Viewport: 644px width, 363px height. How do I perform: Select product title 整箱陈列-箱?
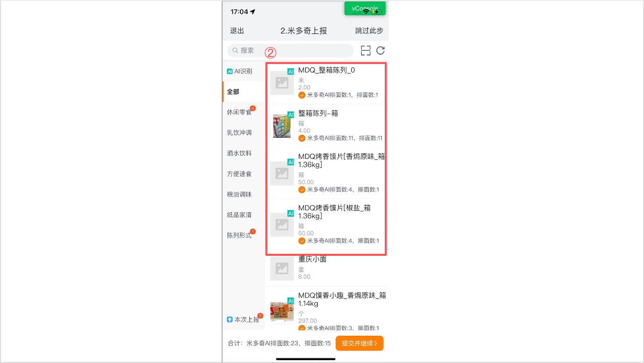pos(318,113)
